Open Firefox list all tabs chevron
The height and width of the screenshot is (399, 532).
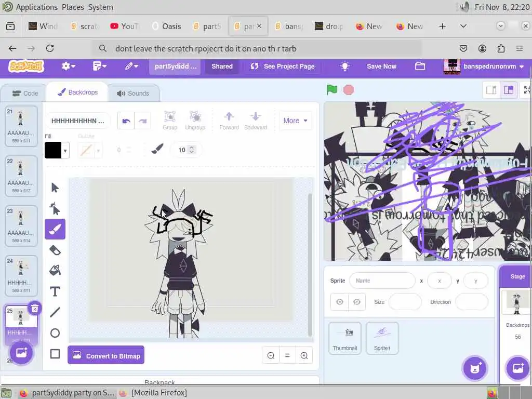coord(463,26)
